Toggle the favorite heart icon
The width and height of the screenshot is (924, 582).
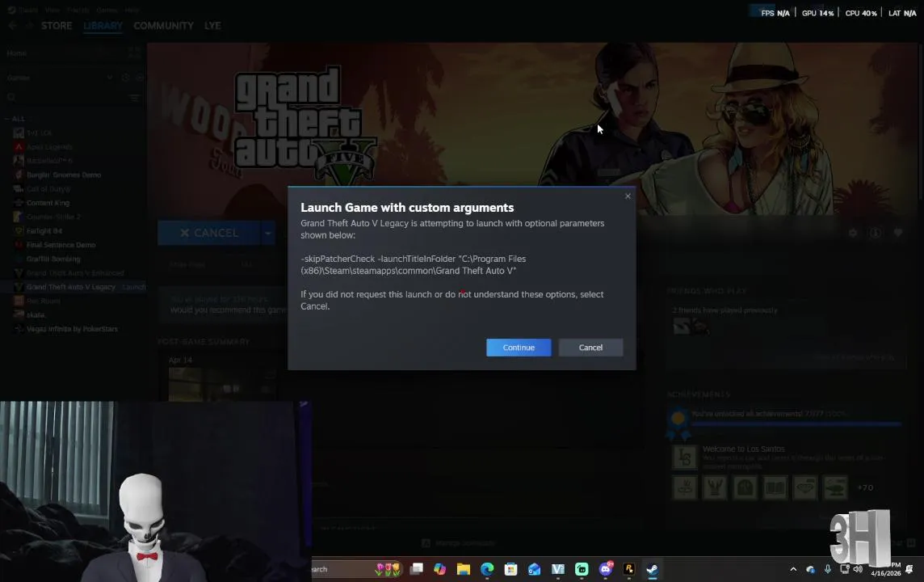pos(897,233)
